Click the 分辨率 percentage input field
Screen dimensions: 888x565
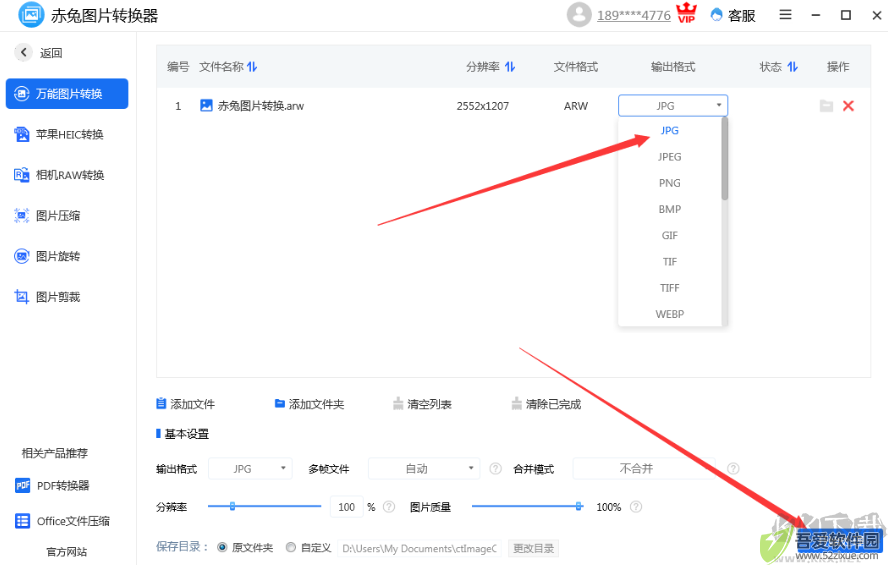point(347,507)
